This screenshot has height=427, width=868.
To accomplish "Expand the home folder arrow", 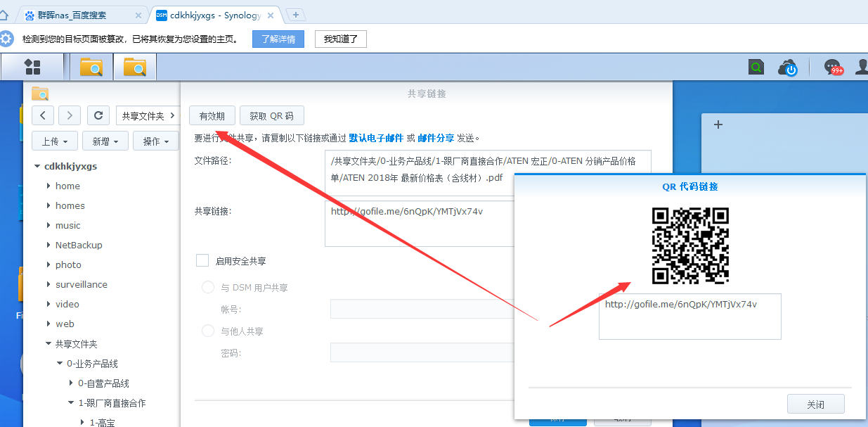I will (x=48, y=186).
